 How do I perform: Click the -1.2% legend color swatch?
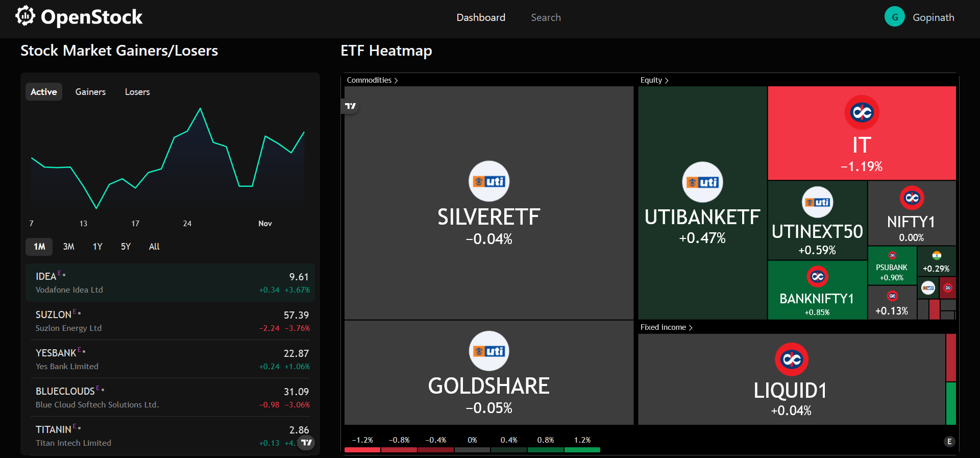(362, 450)
